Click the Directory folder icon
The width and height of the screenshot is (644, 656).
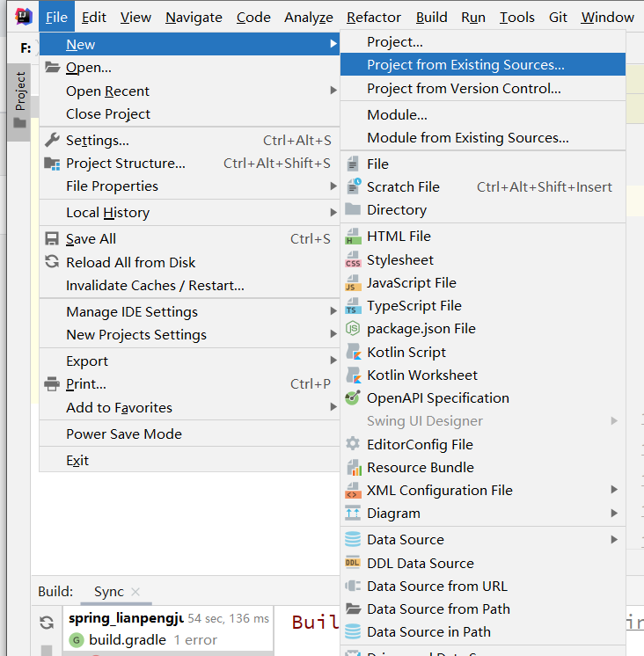353,208
